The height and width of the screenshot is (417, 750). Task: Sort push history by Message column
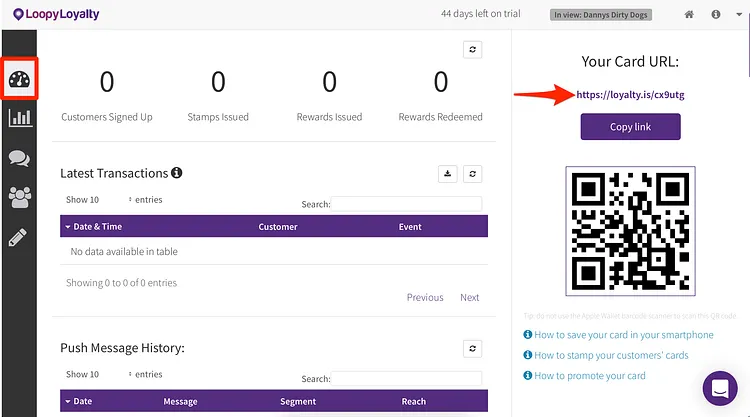[x=180, y=402]
